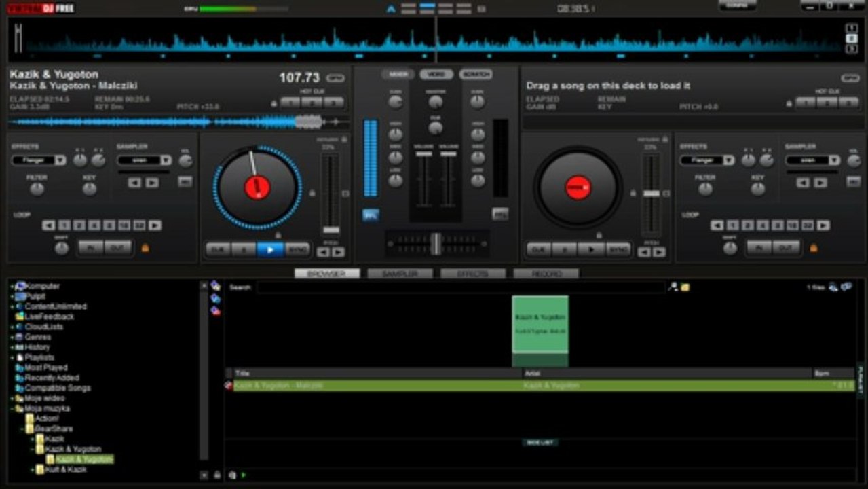Image resolution: width=868 pixels, height=489 pixels.
Task: Click left deck FILTER knob
Action: pos(37,189)
